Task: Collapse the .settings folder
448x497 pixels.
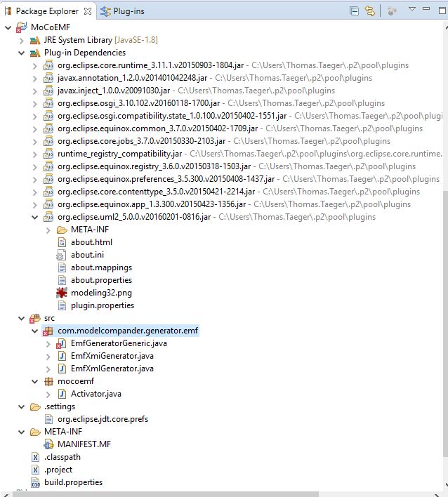Action: (x=22, y=407)
